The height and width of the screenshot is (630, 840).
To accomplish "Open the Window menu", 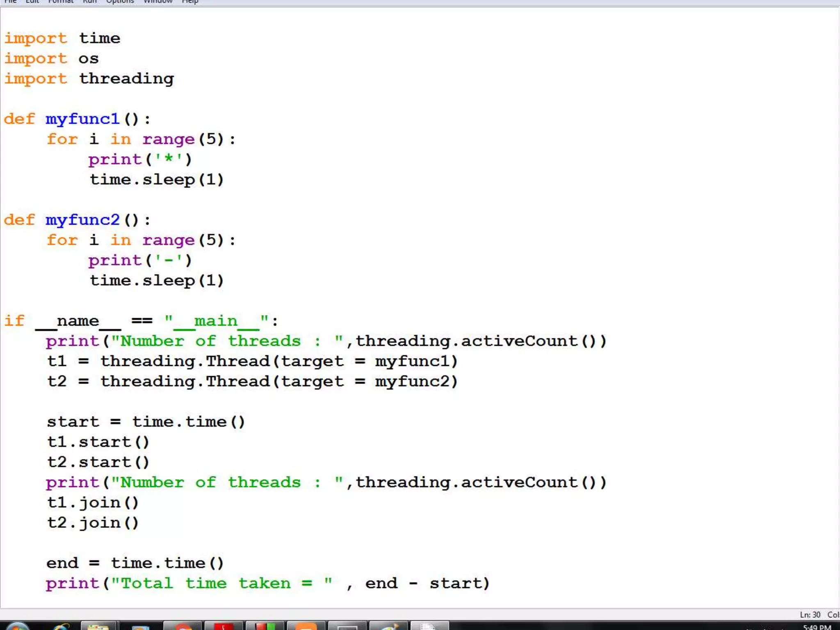I will point(158,2).
